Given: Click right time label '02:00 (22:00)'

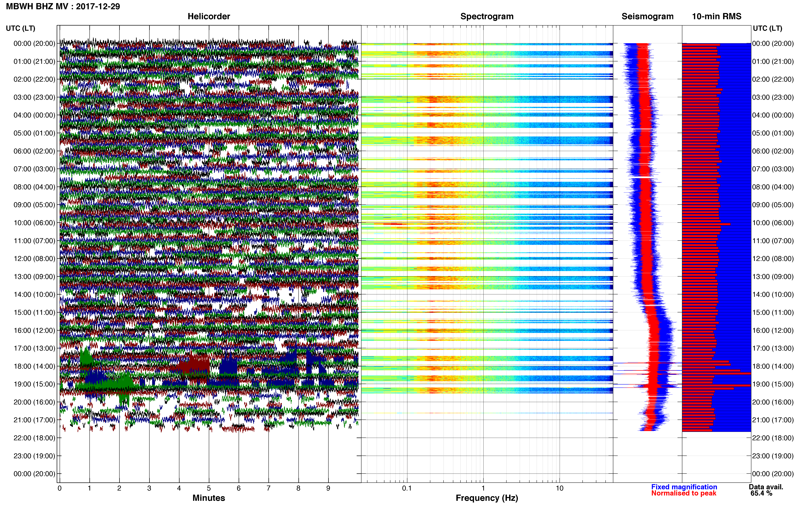Looking at the screenshot, I should tap(773, 79).
